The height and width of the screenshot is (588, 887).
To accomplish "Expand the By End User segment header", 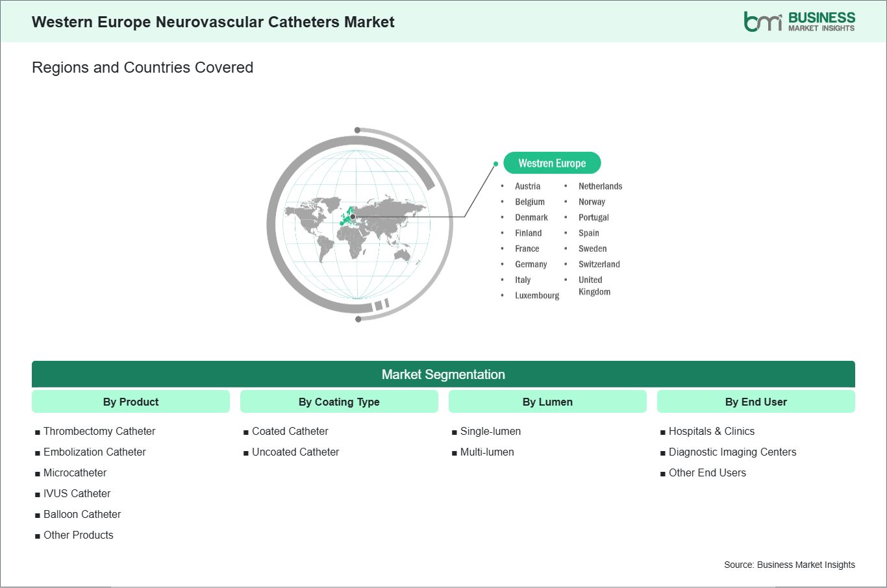I will click(756, 401).
